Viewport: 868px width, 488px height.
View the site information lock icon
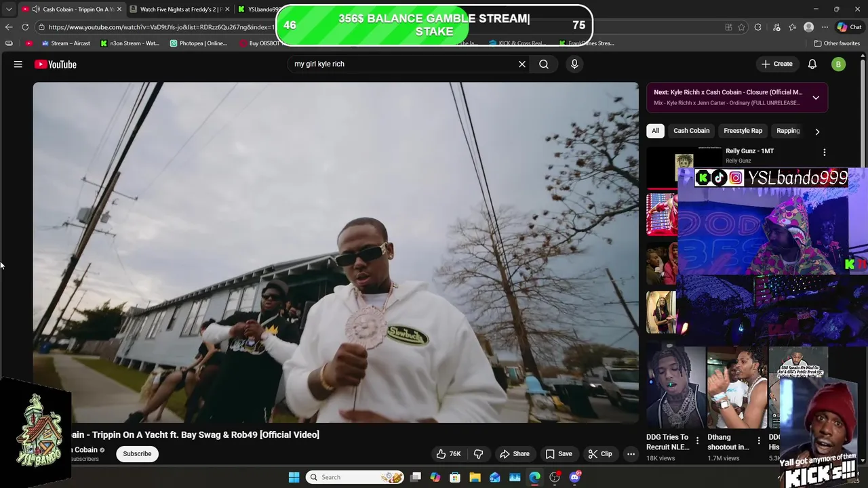[x=41, y=27]
